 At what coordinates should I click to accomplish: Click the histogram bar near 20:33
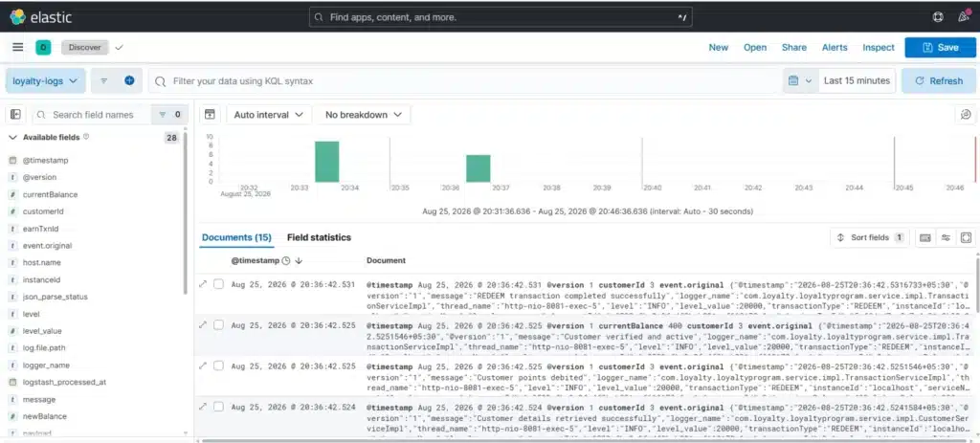pos(327,162)
